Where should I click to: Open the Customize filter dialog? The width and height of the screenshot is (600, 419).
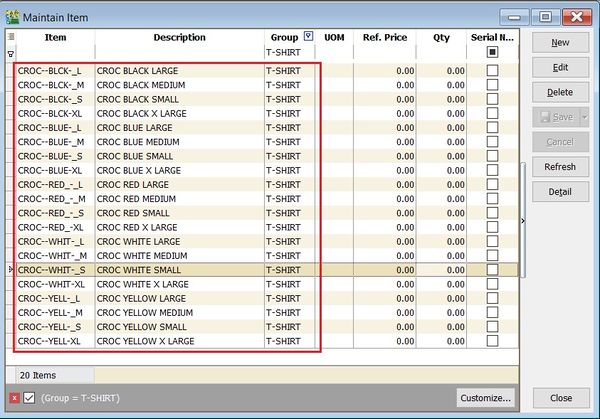(485, 398)
